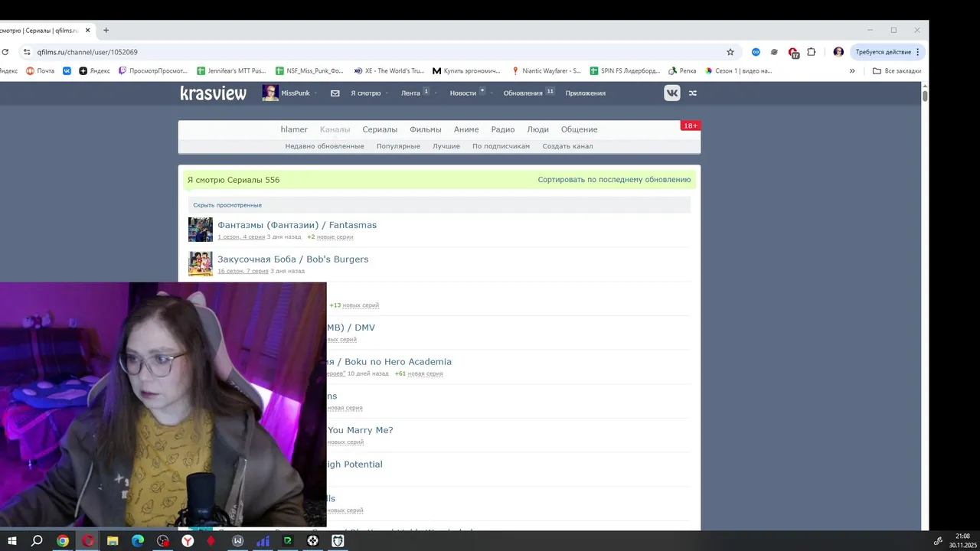Open Недавно обновленные channels
This screenshot has width=980, height=551.
[325, 146]
